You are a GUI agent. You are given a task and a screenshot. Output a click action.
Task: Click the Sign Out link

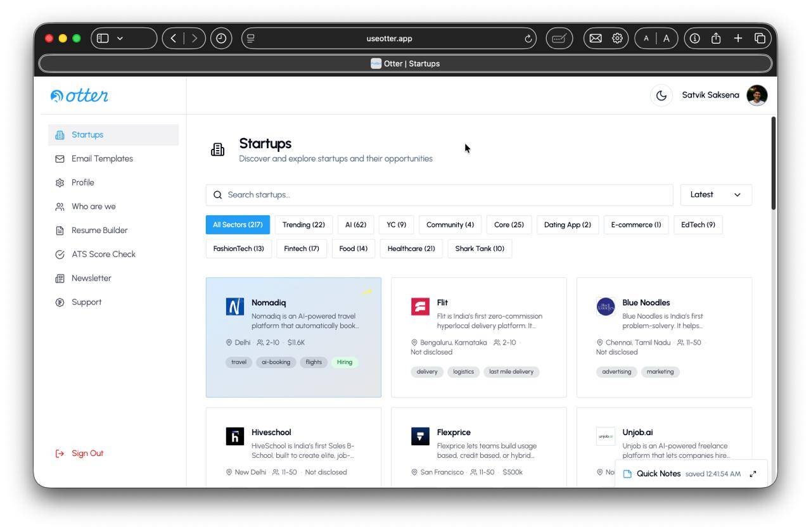(87, 453)
